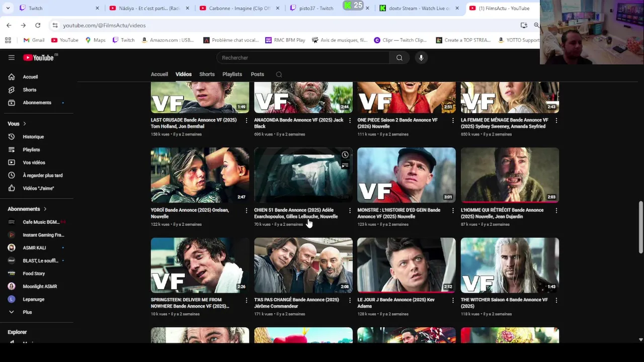Open site information icon in address bar
Screen dimensions: 644x362
point(54,25)
